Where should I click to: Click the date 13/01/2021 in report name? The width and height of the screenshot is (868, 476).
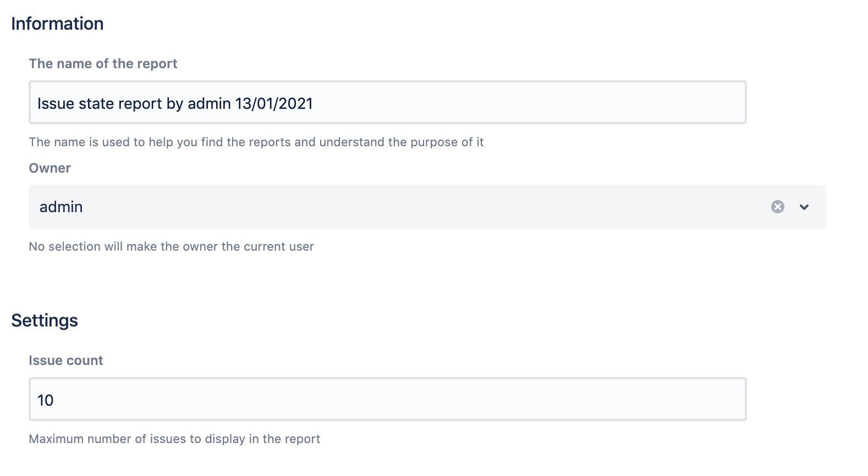(274, 104)
